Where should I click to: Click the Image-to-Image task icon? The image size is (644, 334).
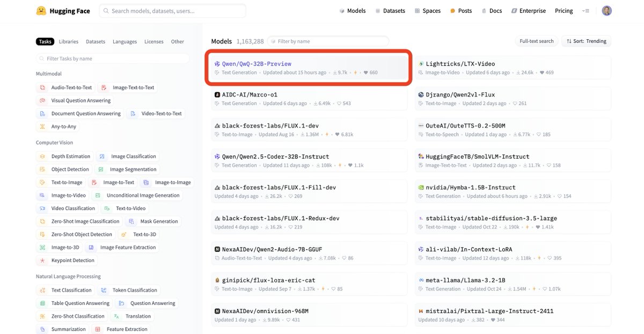[147, 183]
